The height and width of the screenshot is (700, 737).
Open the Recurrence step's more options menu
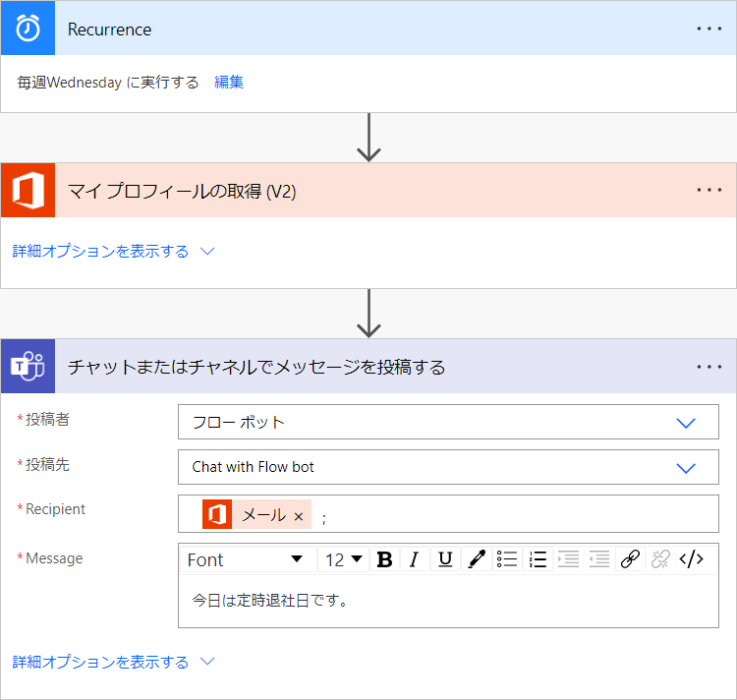click(x=709, y=29)
